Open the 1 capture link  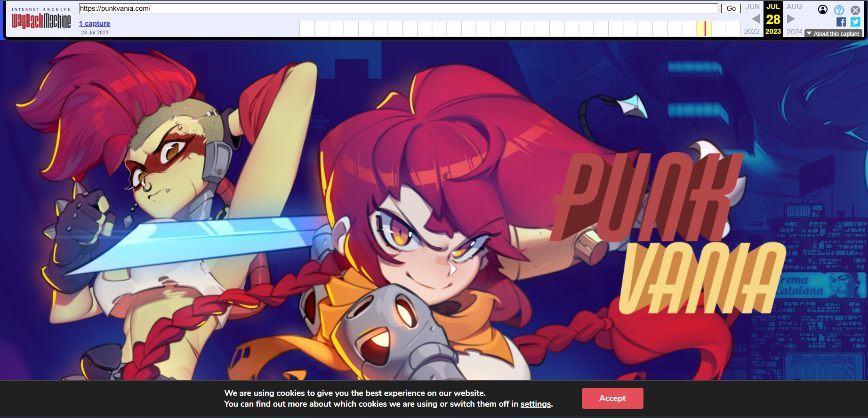95,24
